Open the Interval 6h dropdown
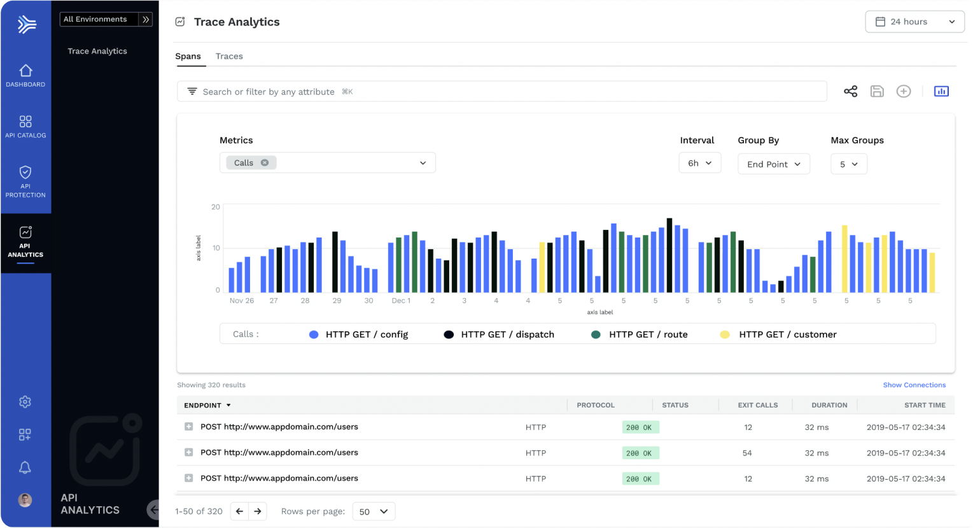The image size is (980, 528). [699, 163]
